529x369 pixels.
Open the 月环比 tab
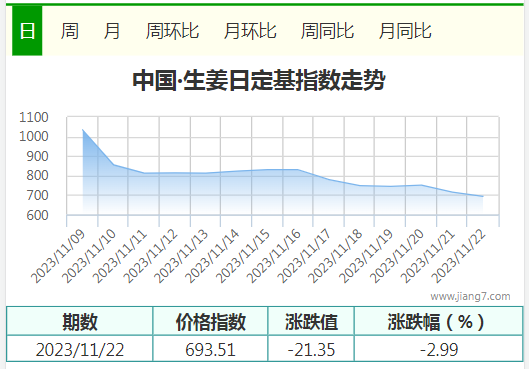[250, 31]
